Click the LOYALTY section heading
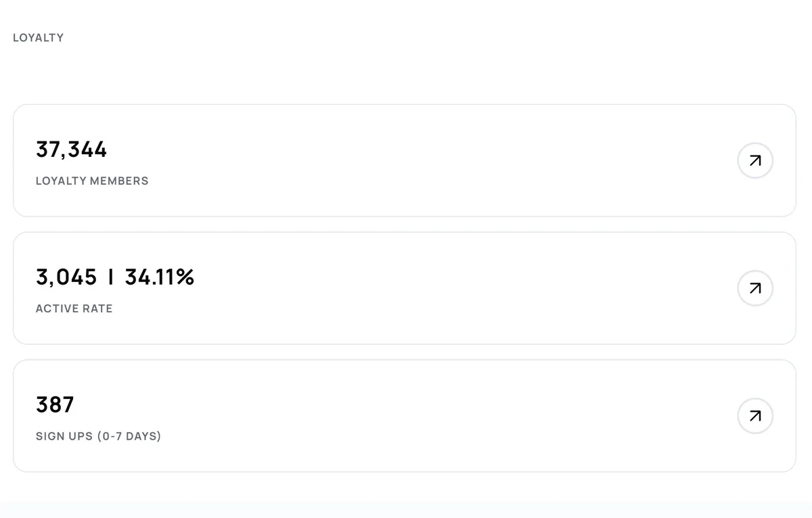The width and height of the screenshot is (812, 518). tap(38, 38)
